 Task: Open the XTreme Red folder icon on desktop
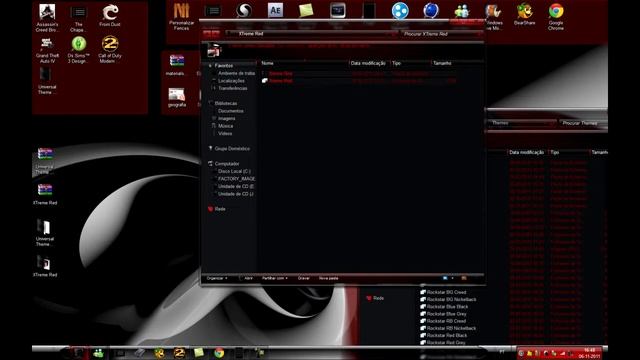[x=45, y=266]
